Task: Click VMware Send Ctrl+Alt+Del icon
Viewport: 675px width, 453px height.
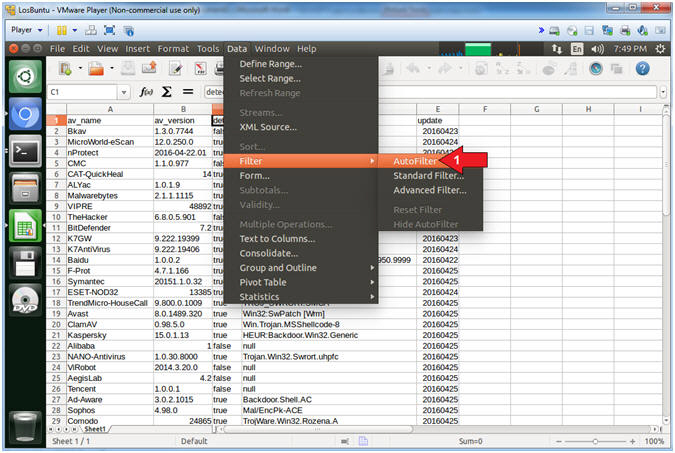Action: point(91,30)
